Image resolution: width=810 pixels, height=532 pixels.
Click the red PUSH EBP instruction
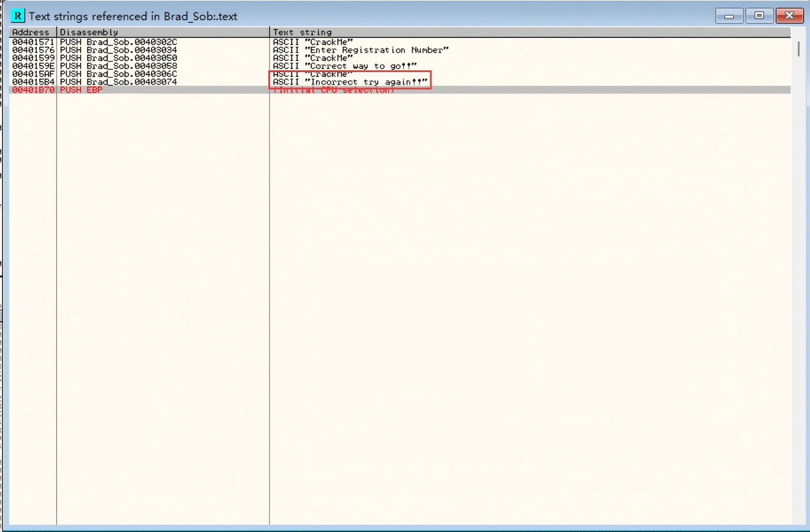coord(81,90)
